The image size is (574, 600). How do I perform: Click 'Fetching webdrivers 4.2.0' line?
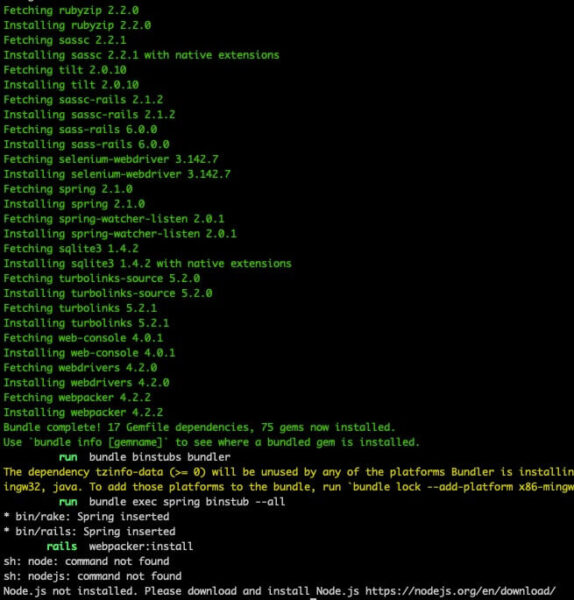80,368
